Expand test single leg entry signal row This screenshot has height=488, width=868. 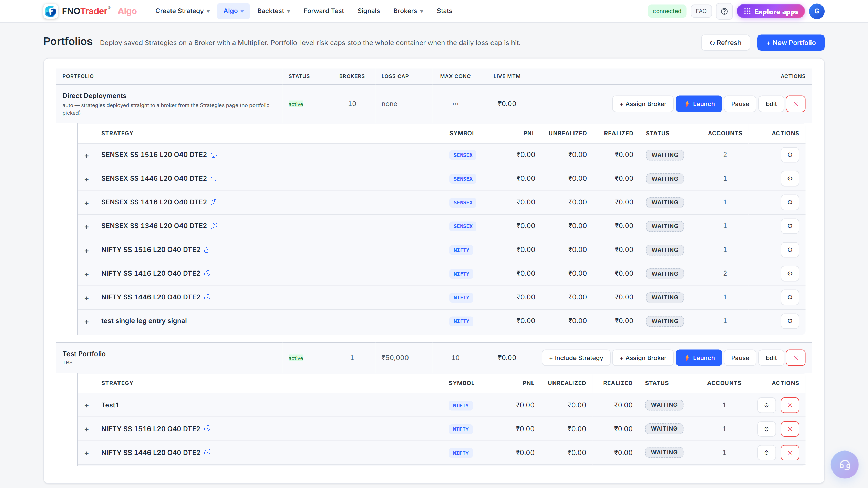pyautogui.click(x=87, y=322)
